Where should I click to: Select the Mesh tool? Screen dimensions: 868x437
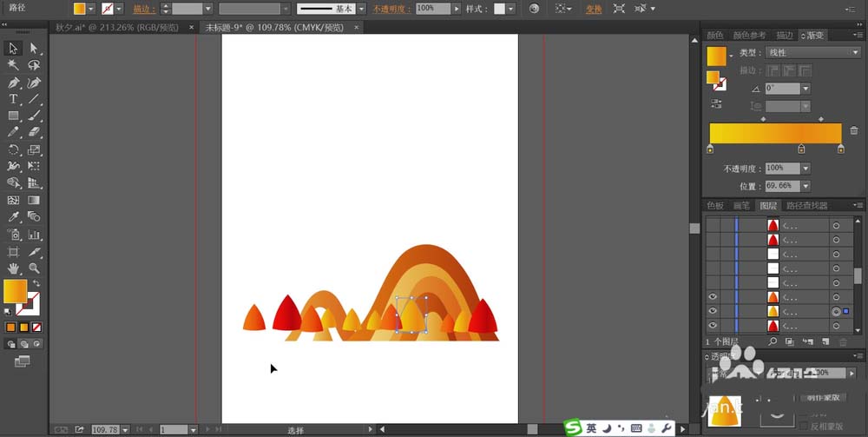tap(13, 200)
